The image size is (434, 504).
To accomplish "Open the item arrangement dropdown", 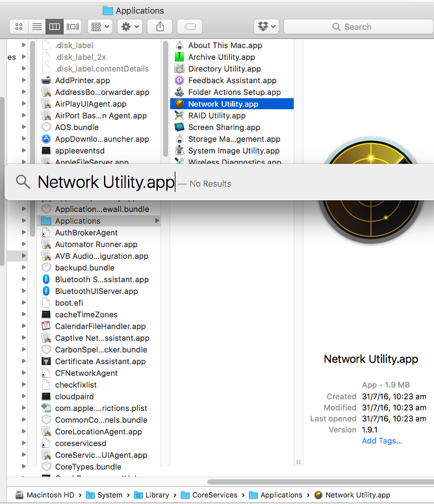I will point(100,27).
